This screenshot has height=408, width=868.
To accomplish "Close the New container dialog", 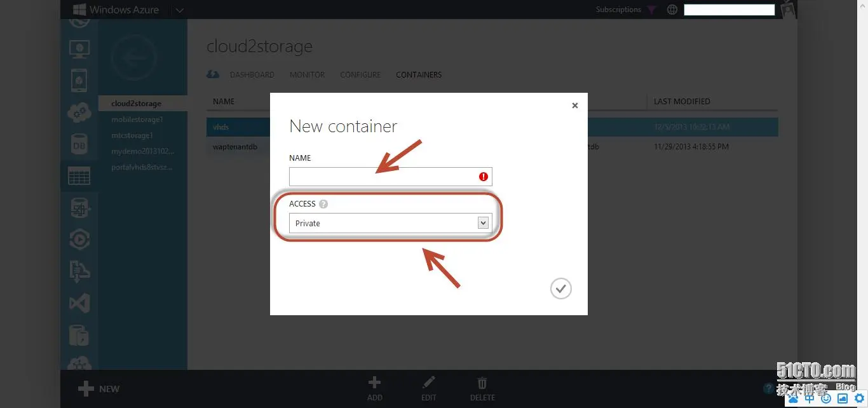I will [x=575, y=105].
